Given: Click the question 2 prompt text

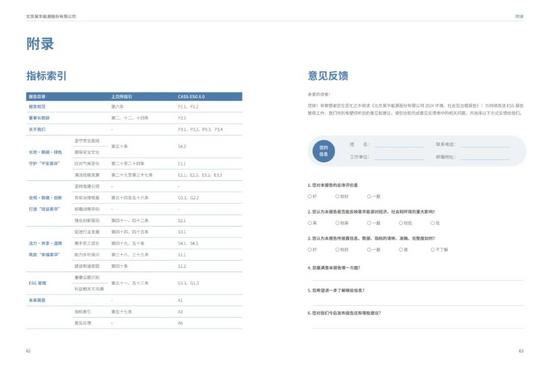Looking at the screenshot, I should pos(371,212).
